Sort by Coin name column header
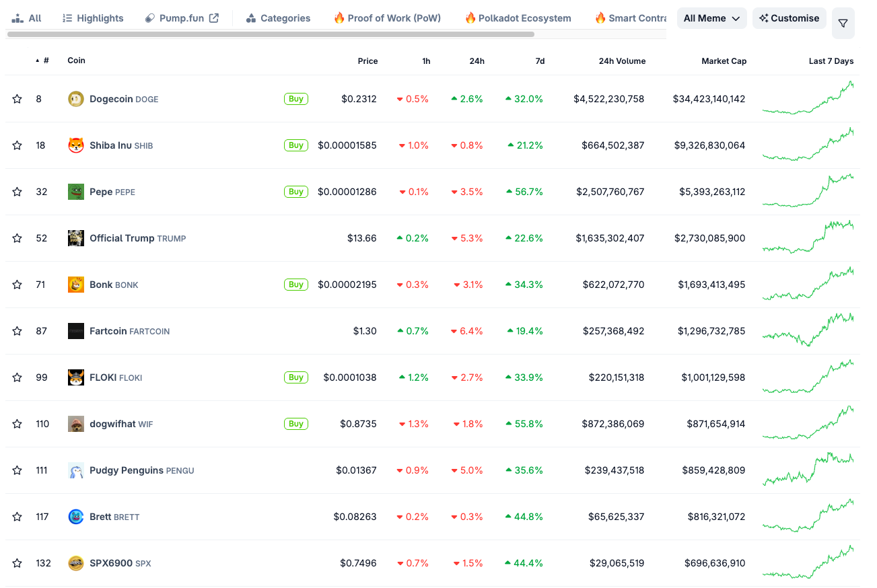This screenshot has height=588, width=877. point(76,61)
